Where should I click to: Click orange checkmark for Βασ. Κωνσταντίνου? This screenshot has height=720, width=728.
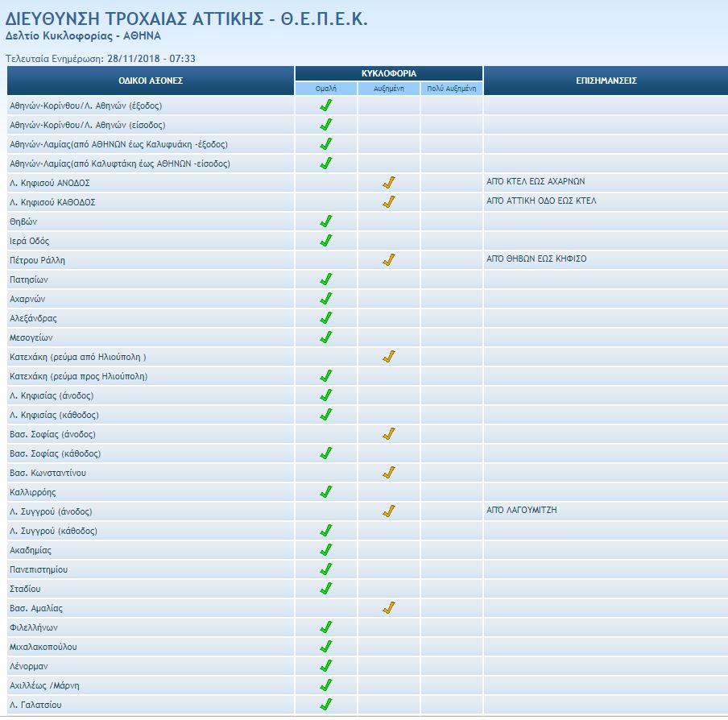click(389, 473)
